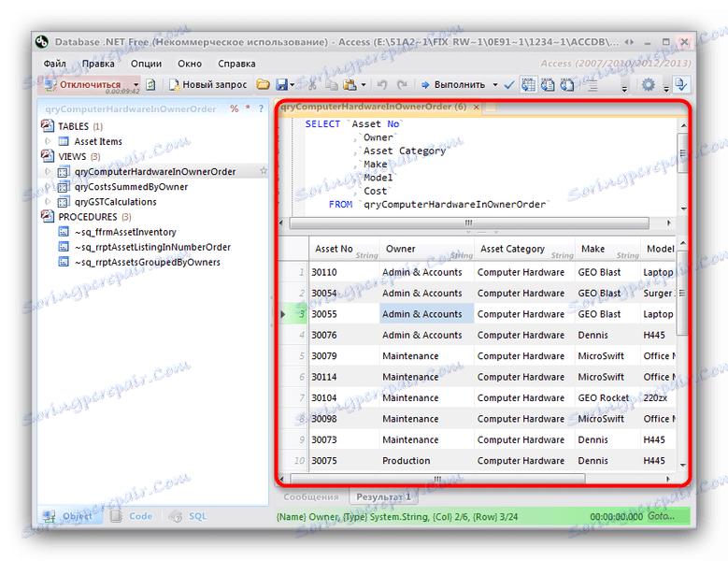The image size is (728, 561).
Task: Close the qryComputerHardwareInOwnerOrder query tab
Action: [x=477, y=107]
